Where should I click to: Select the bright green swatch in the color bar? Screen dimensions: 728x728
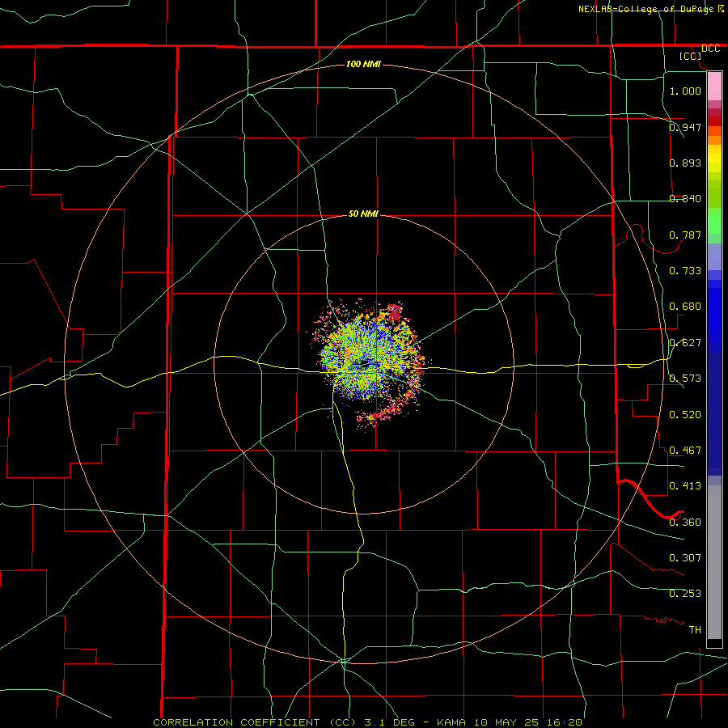pos(714,221)
